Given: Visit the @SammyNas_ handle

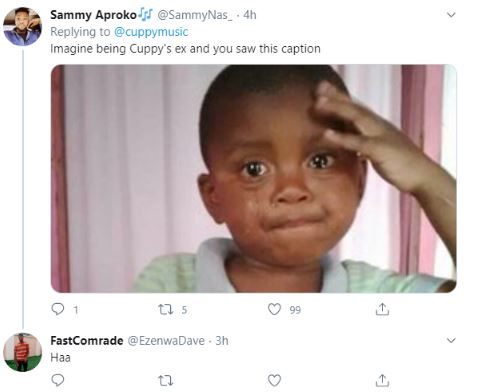Looking at the screenshot, I should 194,15.
